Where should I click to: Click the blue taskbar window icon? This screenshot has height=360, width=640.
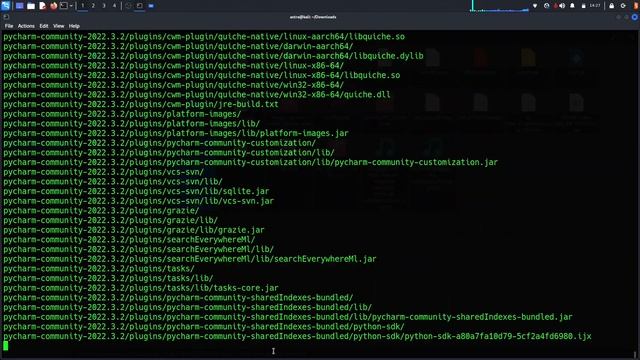[x=151, y=6]
